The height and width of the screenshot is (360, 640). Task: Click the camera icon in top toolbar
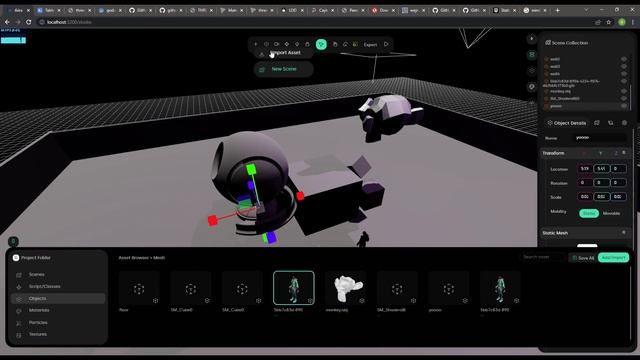click(276, 44)
